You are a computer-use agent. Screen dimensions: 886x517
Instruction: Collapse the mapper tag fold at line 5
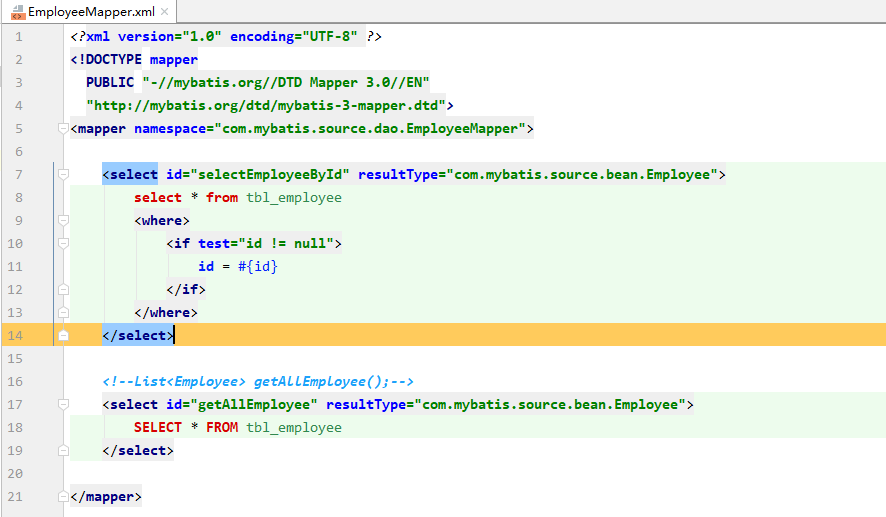63,129
